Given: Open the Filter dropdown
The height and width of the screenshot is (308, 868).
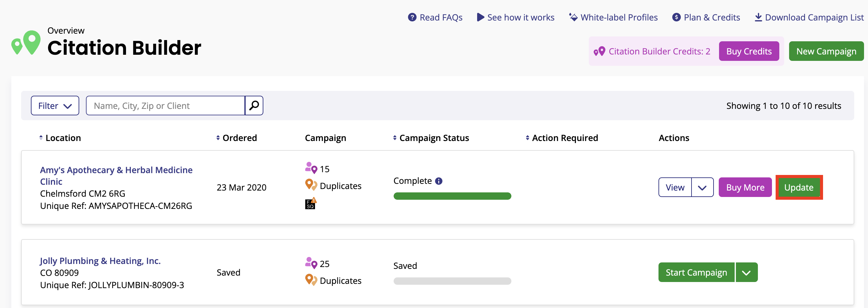Looking at the screenshot, I should click(x=55, y=106).
